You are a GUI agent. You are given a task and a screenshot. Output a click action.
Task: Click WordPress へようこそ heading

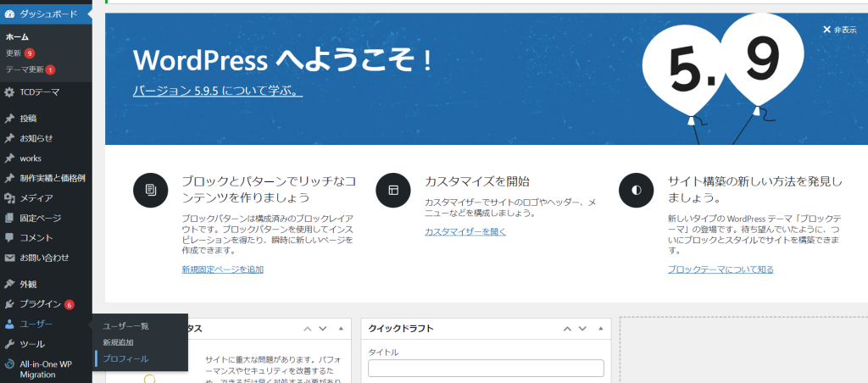[282, 60]
